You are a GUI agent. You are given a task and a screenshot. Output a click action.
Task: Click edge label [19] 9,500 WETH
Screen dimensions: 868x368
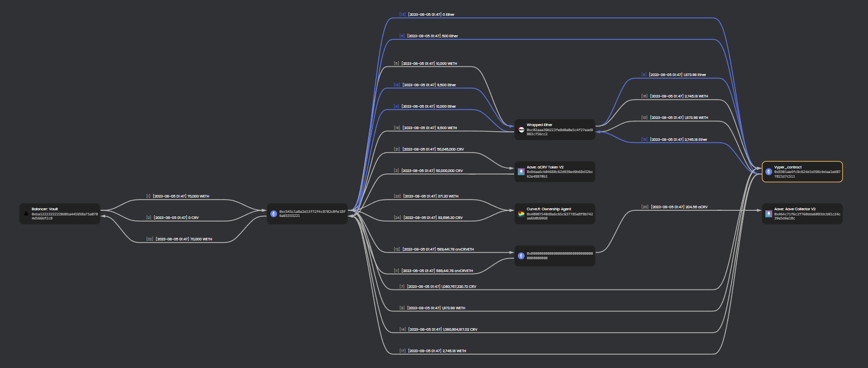425,128
